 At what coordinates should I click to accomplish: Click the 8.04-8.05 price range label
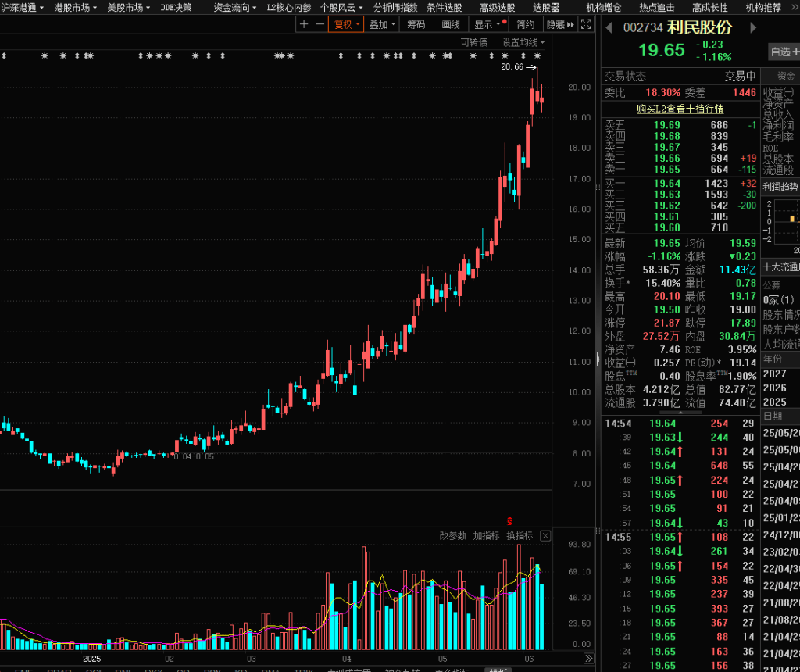coord(194,456)
